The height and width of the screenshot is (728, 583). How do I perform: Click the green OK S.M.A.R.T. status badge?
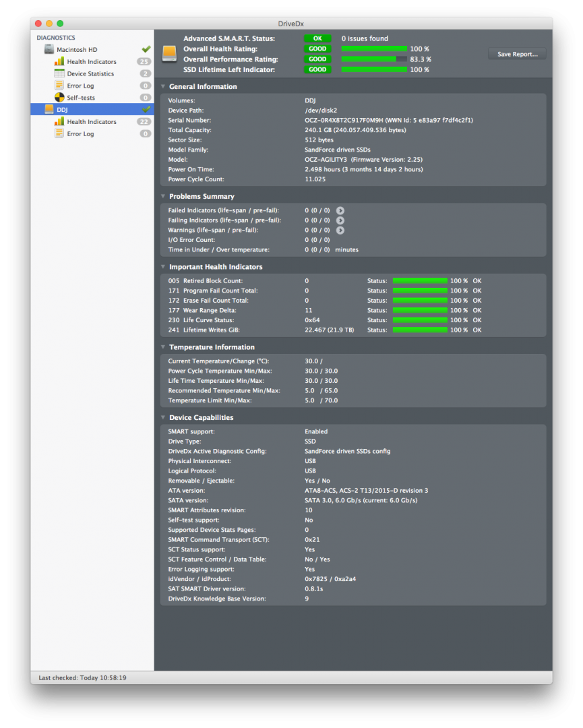click(317, 38)
